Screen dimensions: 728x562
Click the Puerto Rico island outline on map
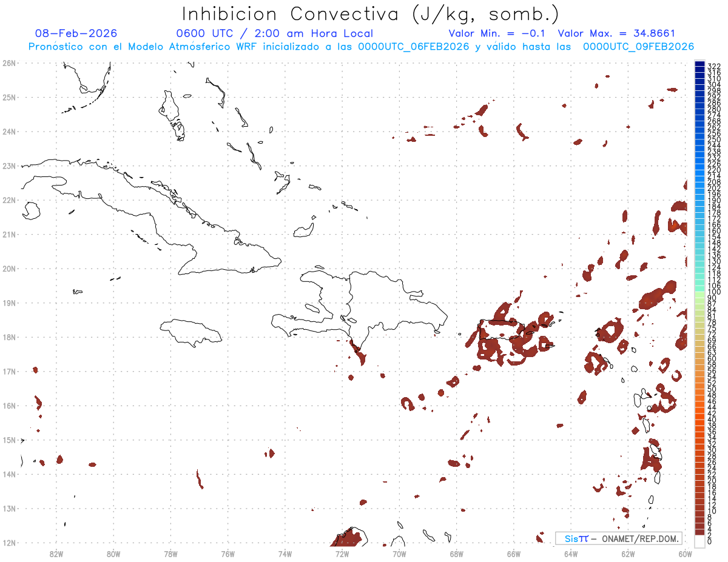[500, 330]
